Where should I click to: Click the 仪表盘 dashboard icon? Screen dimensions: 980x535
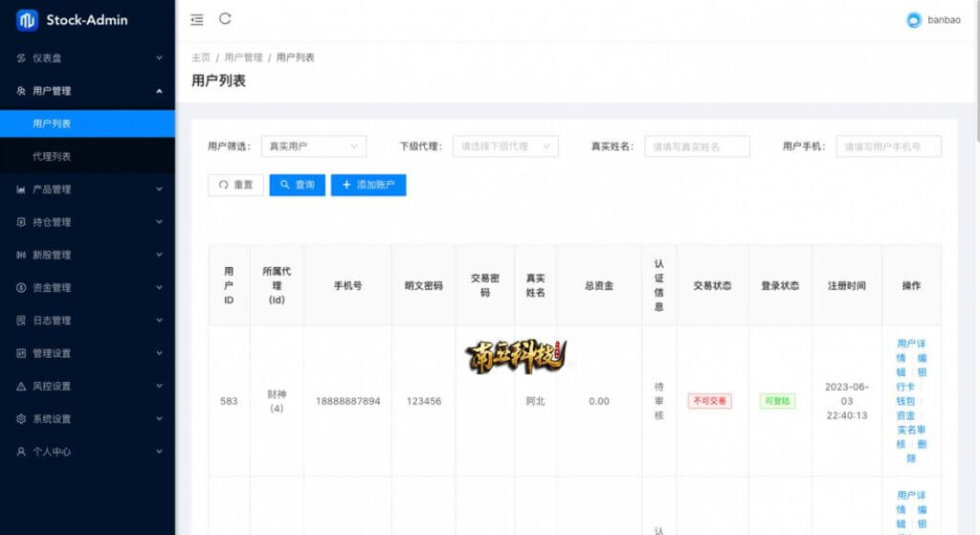[x=21, y=58]
